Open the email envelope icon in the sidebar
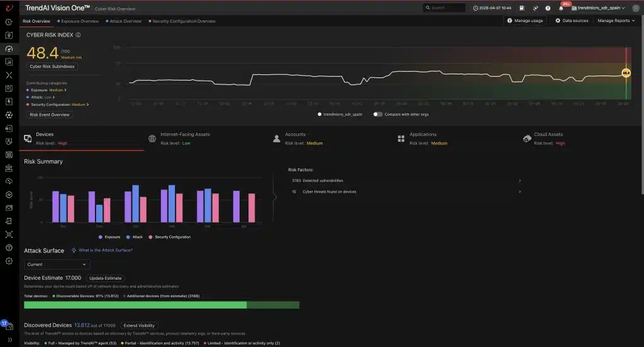 coord(9,208)
